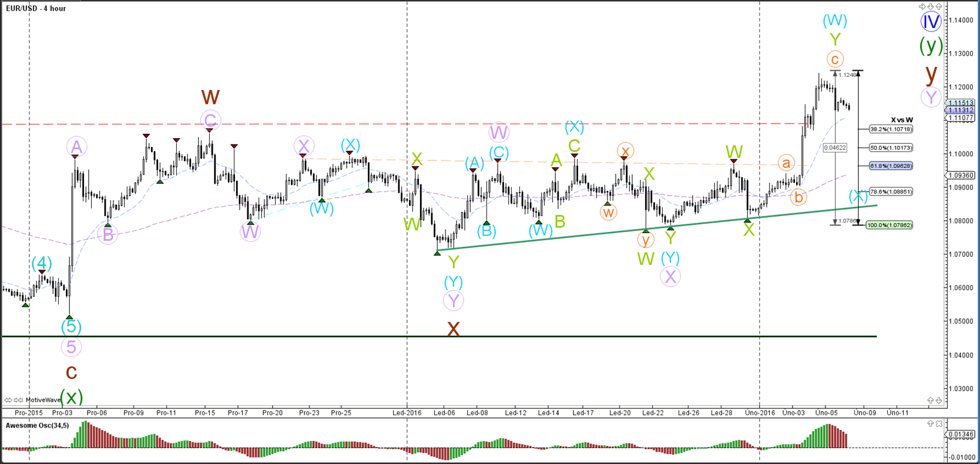Click the down-arrow icon above the Úno-11 label
Screen dimensions: 980x464
pyautogui.click(x=939, y=400)
